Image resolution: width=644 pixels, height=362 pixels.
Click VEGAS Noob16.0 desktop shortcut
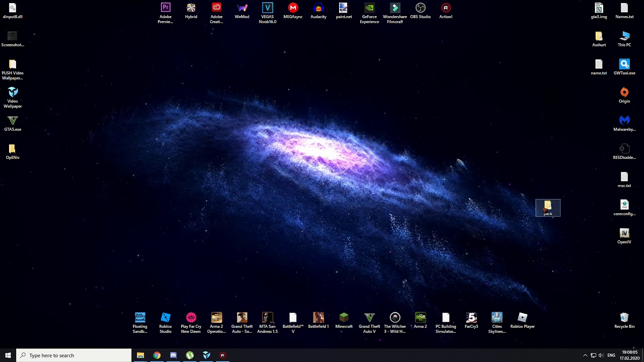(268, 13)
